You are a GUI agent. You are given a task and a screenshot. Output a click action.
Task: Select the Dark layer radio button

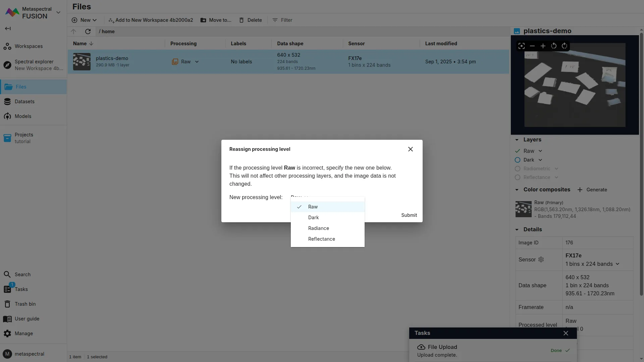coord(518,160)
